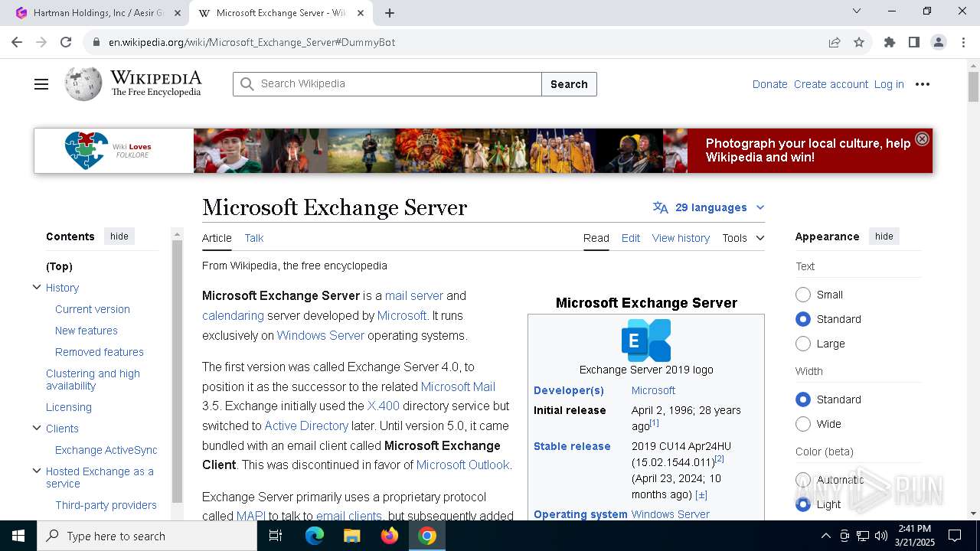Image resolution: width=980 pixels, height=551 pixels.
Task: Open the Chrome three-dot menu
Action: pyautogui.click(x=963, y=42)
